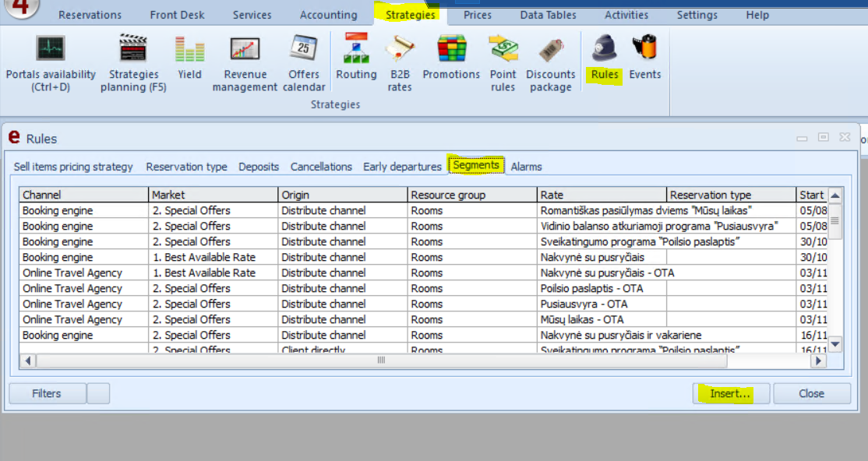Open the Alarms tab

click(526, 167)
